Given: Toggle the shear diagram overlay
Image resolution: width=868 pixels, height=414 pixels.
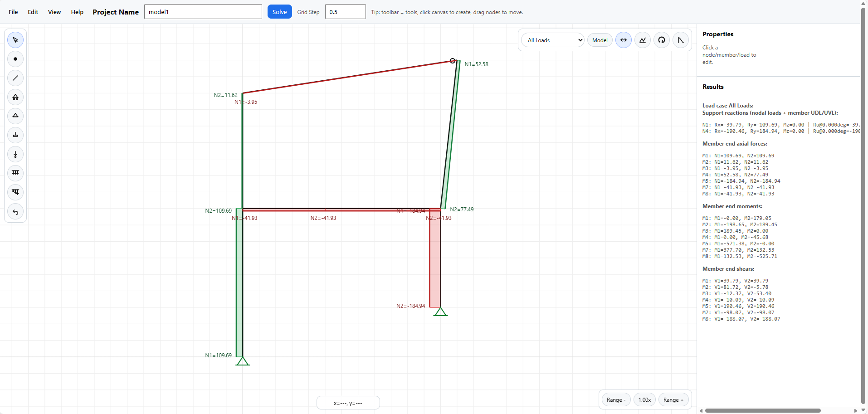Looking at the screenshot, I should (643, 40).
